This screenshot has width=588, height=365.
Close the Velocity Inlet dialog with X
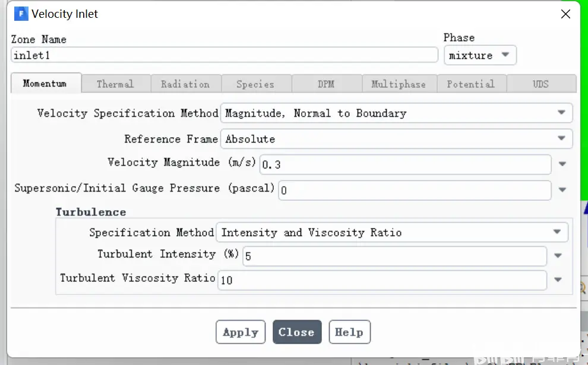tap(565, 14)
